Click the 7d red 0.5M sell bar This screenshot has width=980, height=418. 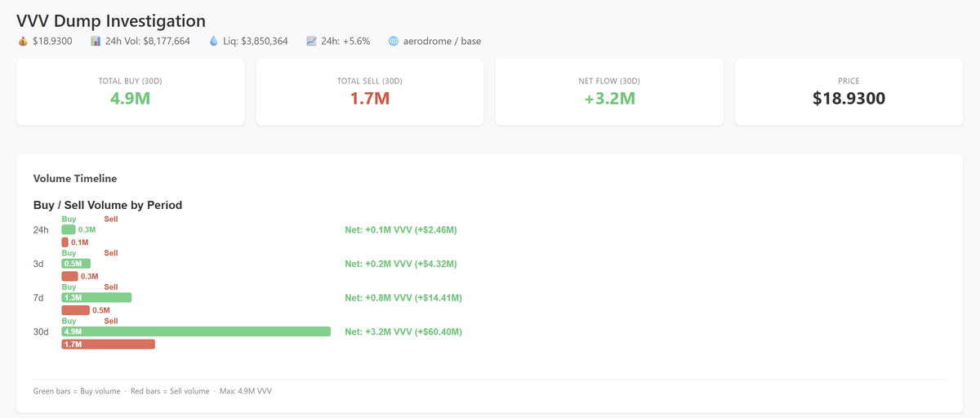click(x=75, y=310)
